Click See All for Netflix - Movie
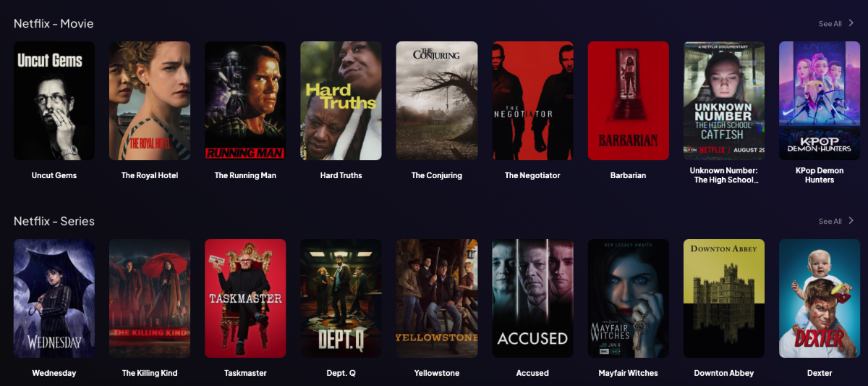 pos(830,24)
